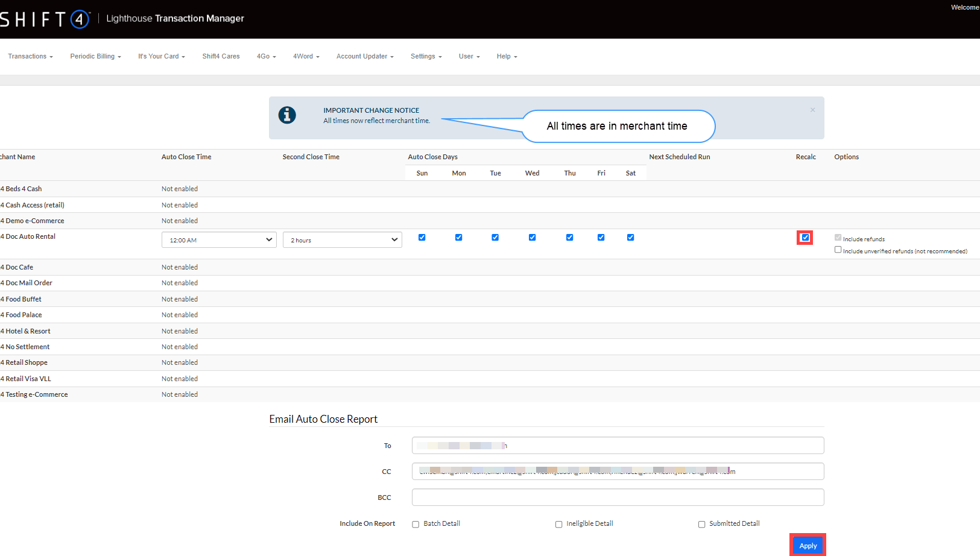Enable Include unverified refunds option
The image size is (980, 556).
[x=838, y=250]
